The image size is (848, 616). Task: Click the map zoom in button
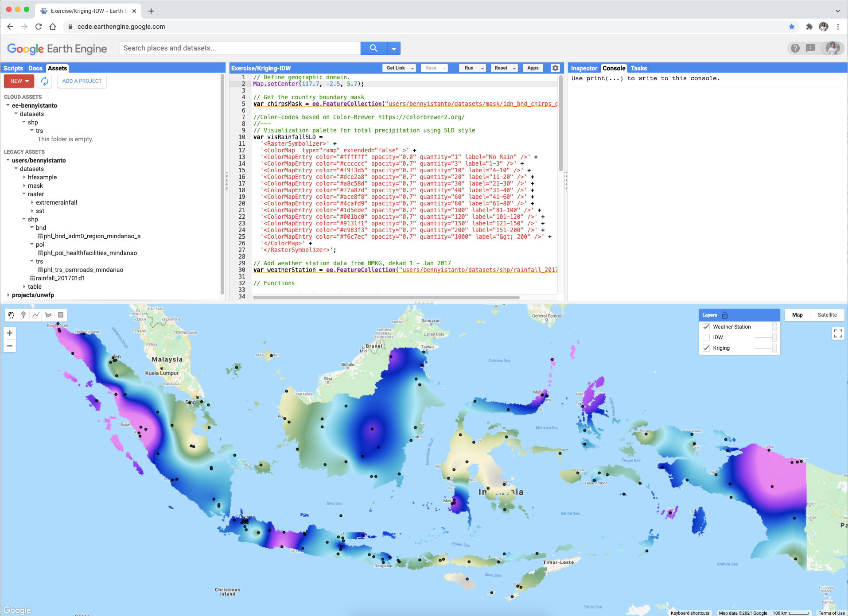(10, 333)
